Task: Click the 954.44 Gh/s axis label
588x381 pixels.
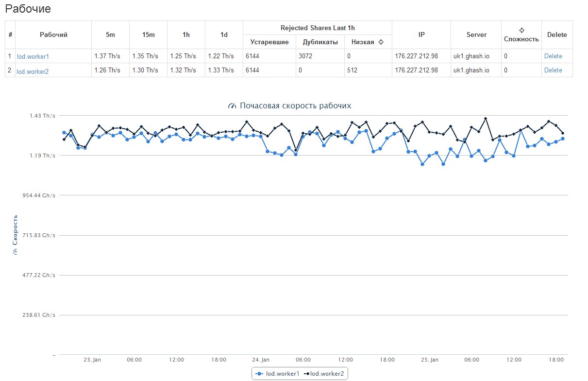Action: click(x=40, y=195)
